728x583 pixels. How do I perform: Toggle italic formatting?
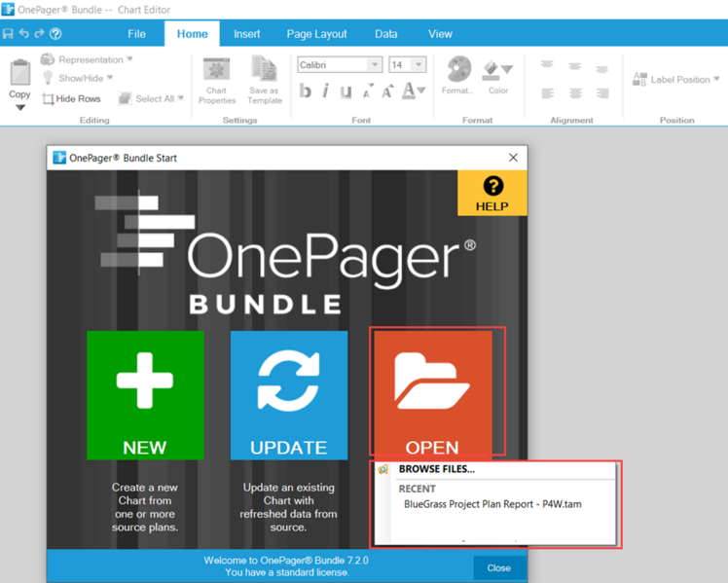pyautogui.click(x=325, y=91)
